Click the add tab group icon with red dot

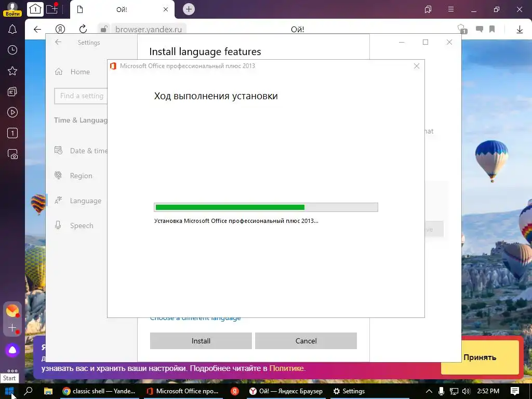pyautogui.click(x=52, y=9)
